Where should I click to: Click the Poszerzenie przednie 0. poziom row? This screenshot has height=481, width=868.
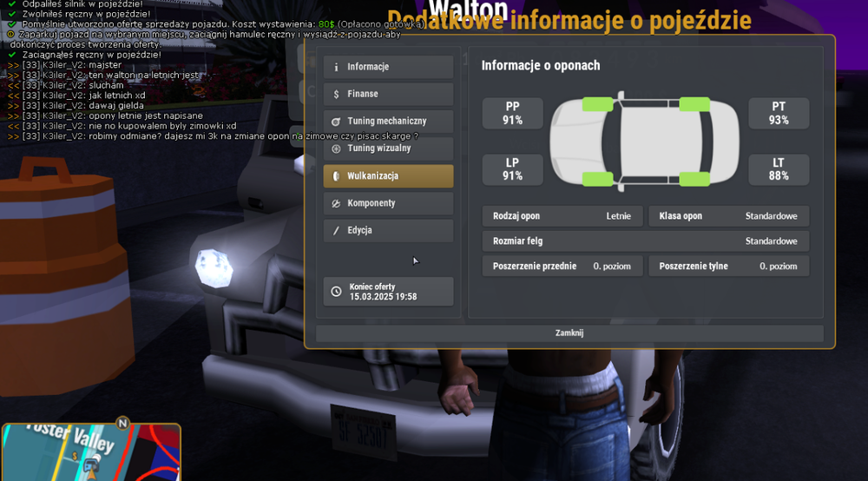point(562,267)
